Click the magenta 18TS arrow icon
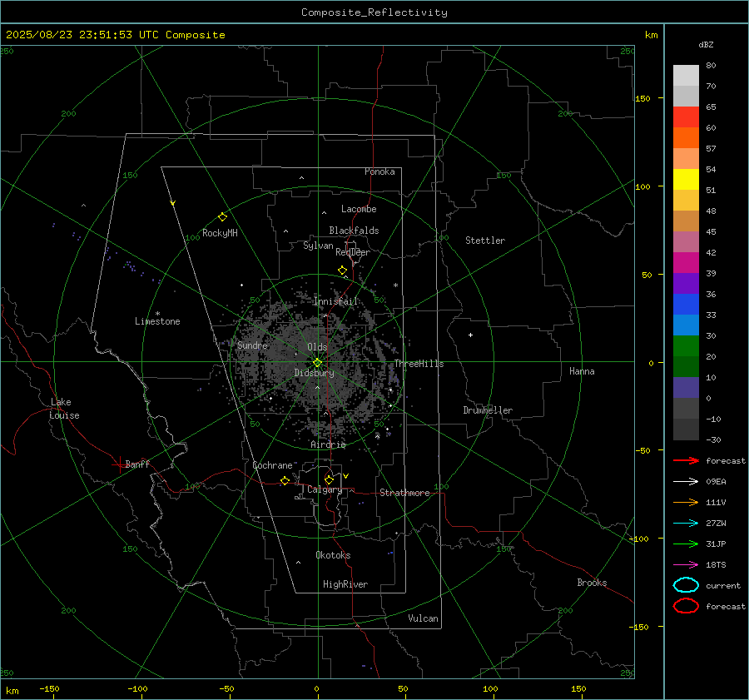 point(686,565)
